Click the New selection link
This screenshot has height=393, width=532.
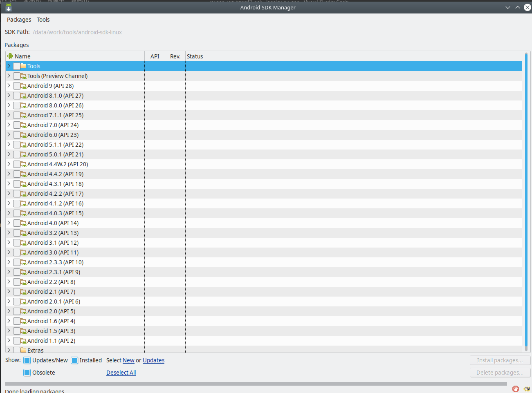point(128,360)
